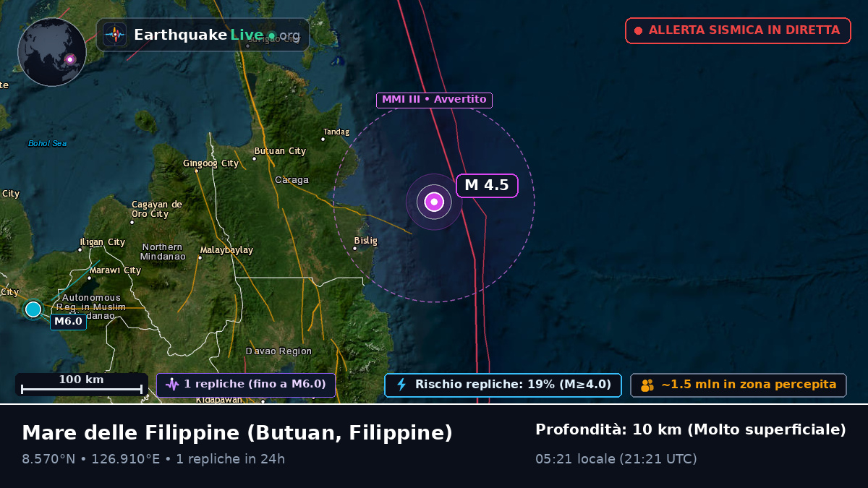Visit the EarthquakeLive.org brand link

point(203,35)
